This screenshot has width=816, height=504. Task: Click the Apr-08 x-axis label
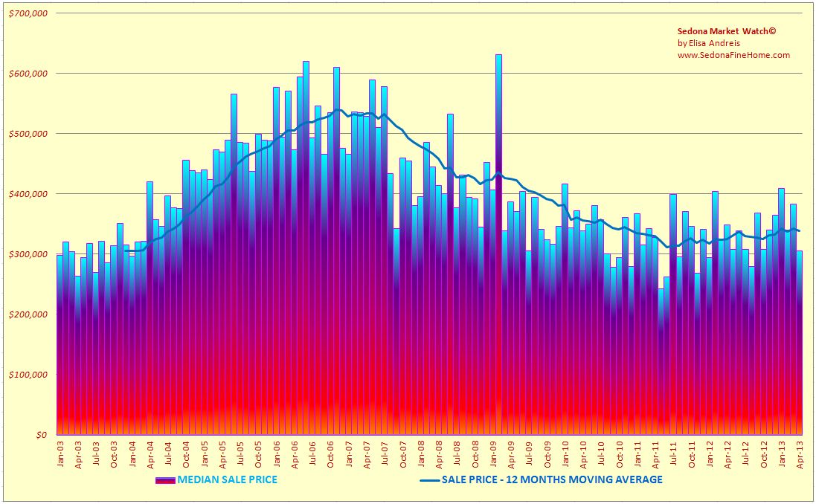[439, 455]
